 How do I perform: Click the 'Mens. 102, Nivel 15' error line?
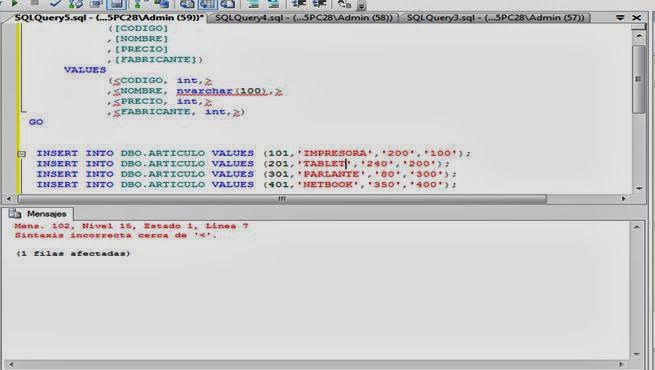[131, 226]
